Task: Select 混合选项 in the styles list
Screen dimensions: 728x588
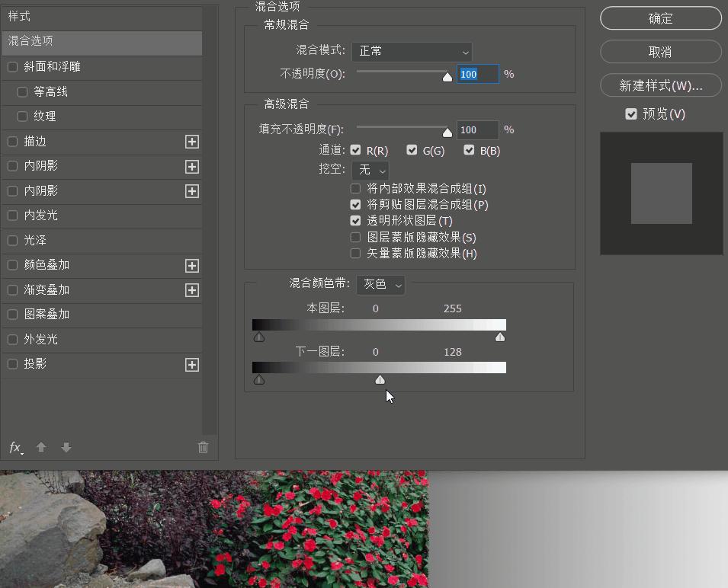Action: (101, 42)
